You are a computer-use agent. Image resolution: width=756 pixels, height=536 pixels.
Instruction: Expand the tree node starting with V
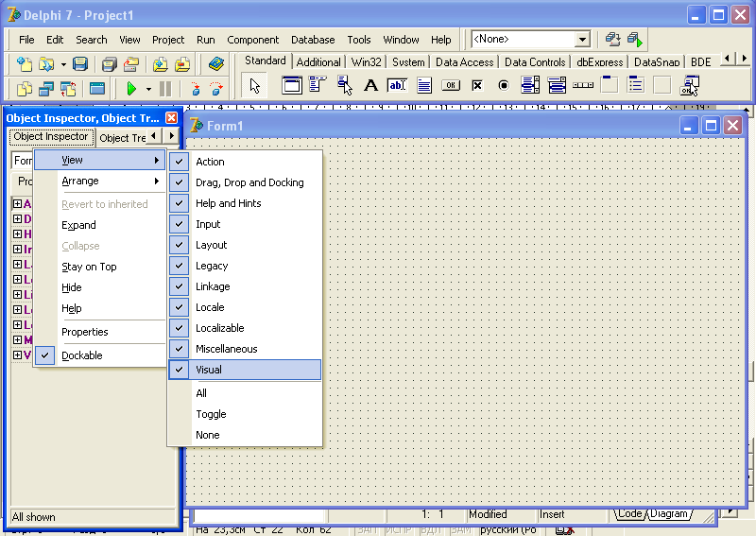point(17,354)
